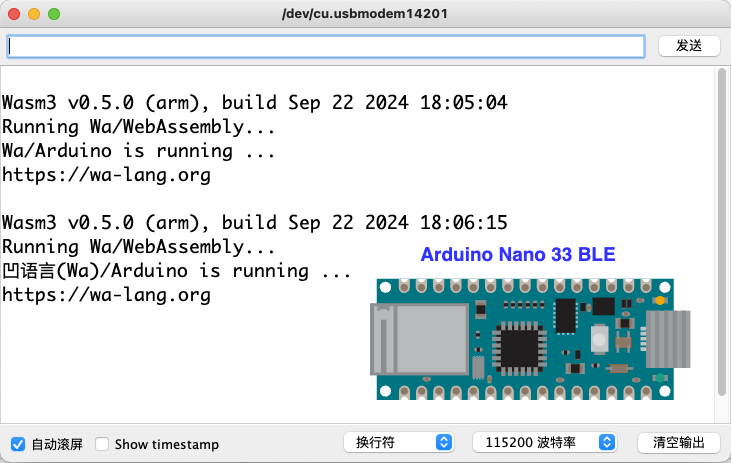Screen dimensions: 731x463
Task: Enable the Show timestamp checkbox
Action: point(102,444)
